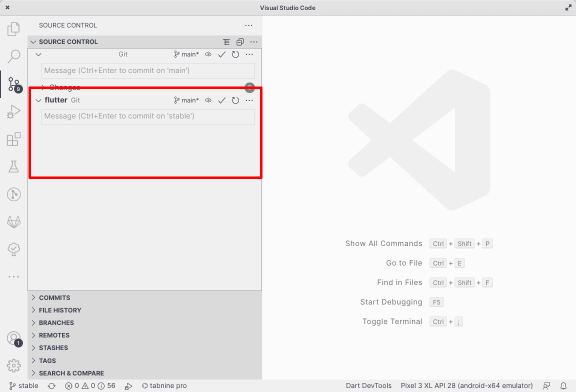Viewport: 576px width, 392px height.
Task: Select the Run and Debug icon
Action: coord(13,111)
